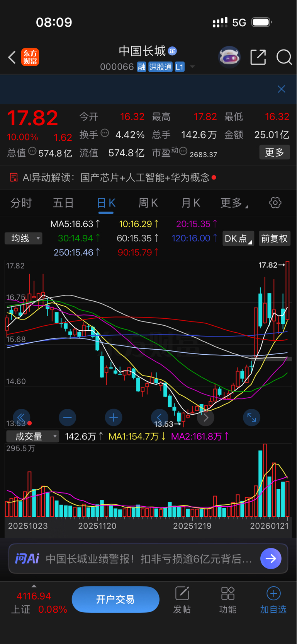Switch to 周K tab

pos(148,203)
